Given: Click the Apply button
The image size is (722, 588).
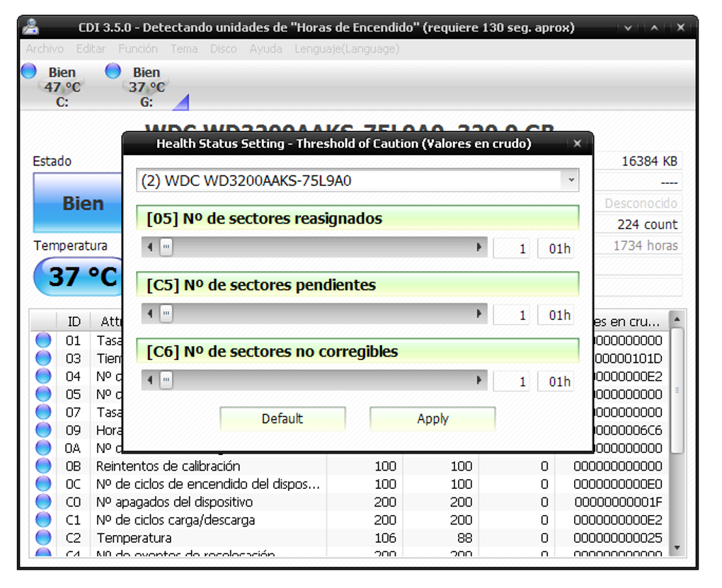Looking at the screenshot, I should (x=432, y=419).
